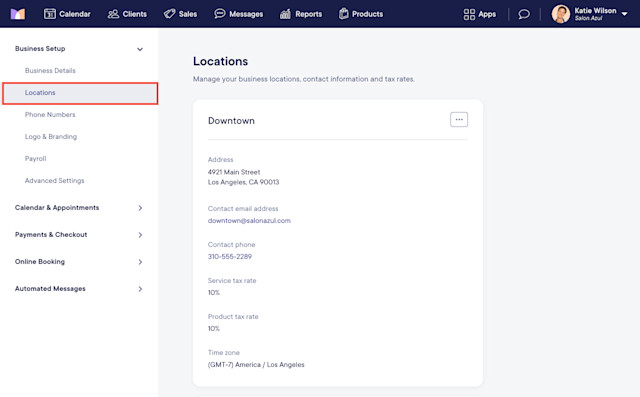Viewport: 640px width, 397px height.
Task: Go to Payroll settings
Action: [x=36, y=159]
